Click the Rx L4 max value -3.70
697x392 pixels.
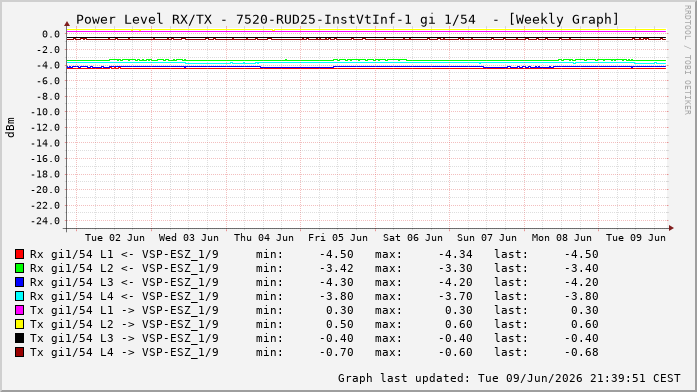click(456, 296)
